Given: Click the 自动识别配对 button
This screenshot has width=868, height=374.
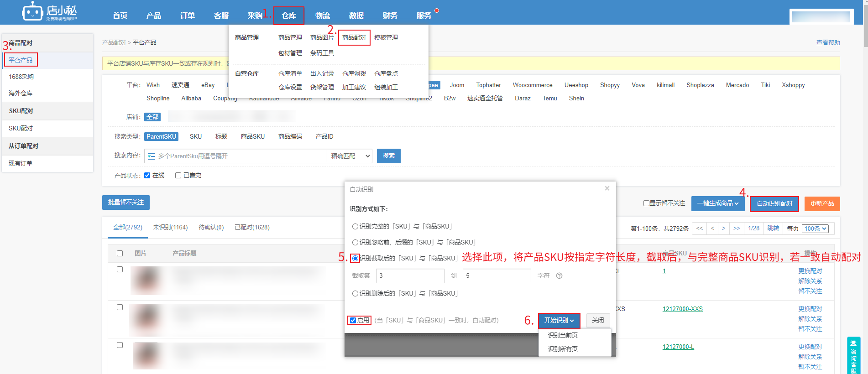Looking at the screenshot, I should click(774, 204).
